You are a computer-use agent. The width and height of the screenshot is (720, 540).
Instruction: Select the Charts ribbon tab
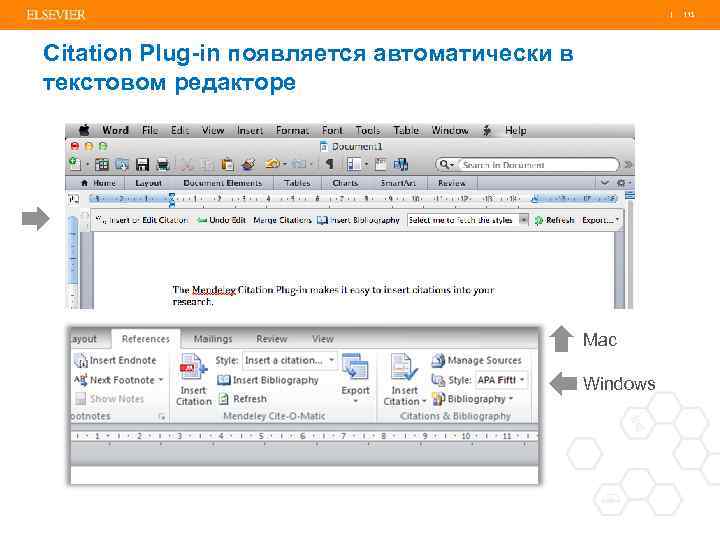coord(345,183)
